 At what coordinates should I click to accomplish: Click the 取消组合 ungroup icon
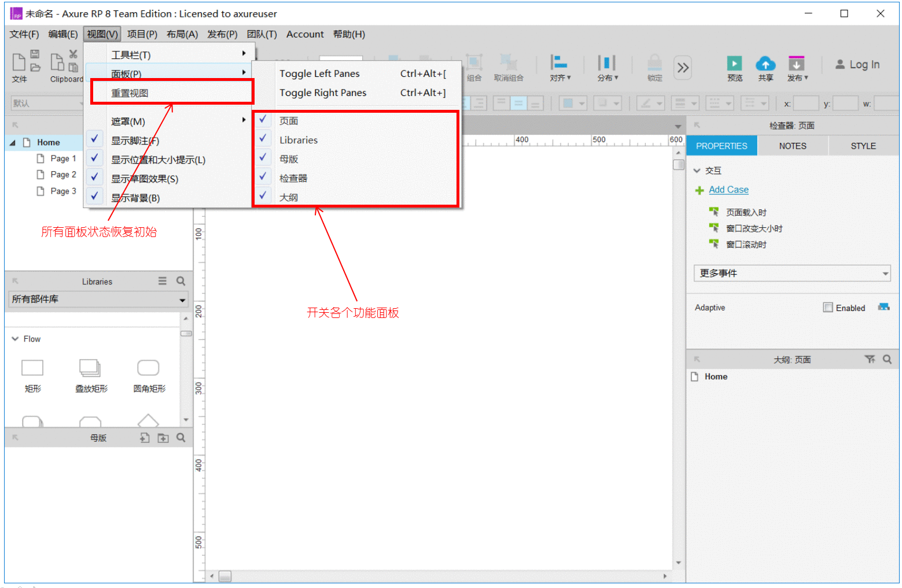pyautogui.click(x=509, y=62)
